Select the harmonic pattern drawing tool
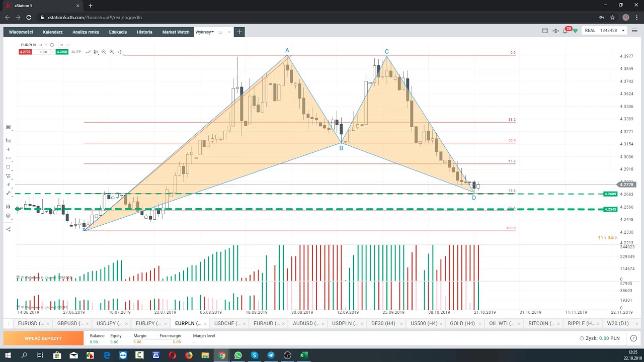 [8, 193]
